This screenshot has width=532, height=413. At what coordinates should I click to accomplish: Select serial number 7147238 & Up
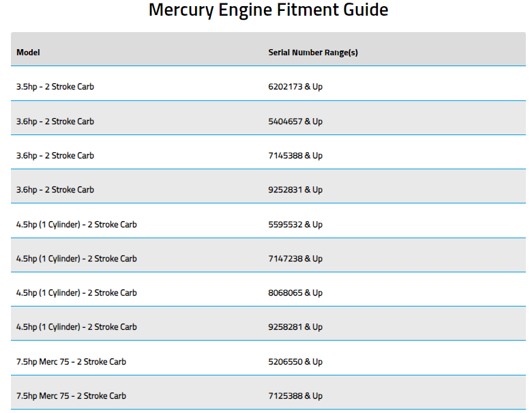point(295,259)
